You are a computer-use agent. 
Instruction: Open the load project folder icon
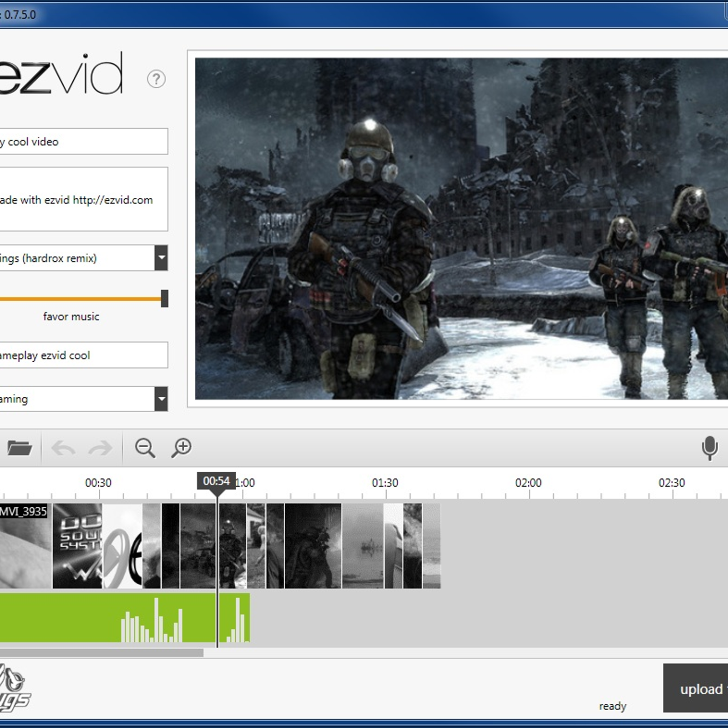[x=20, y=448]
